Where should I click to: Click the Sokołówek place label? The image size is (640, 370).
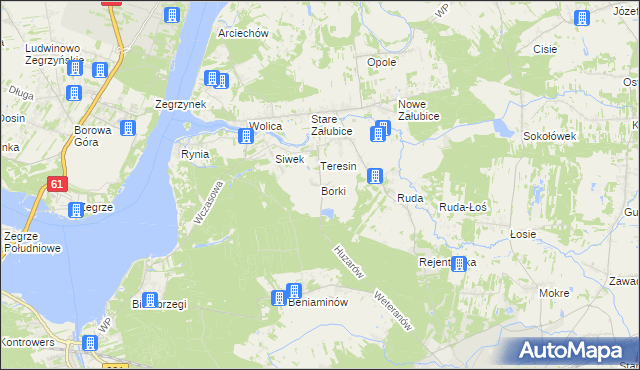click(550, 136)
